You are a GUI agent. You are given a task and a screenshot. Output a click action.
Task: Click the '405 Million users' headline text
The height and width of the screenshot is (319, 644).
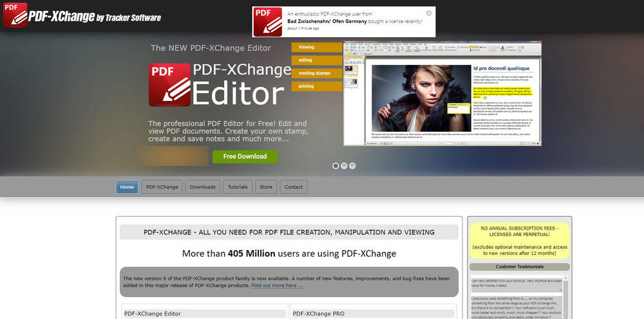click(x=289, y=253)
